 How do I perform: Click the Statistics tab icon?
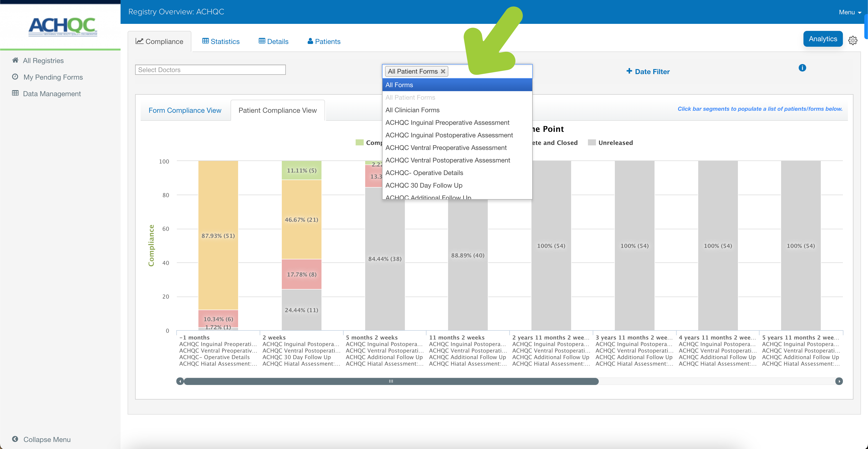point(204,41)
